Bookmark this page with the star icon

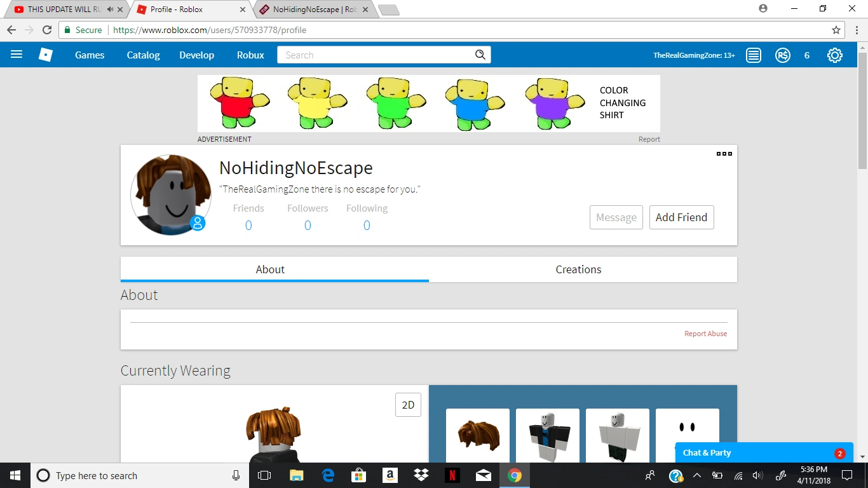tap(836, 30)
